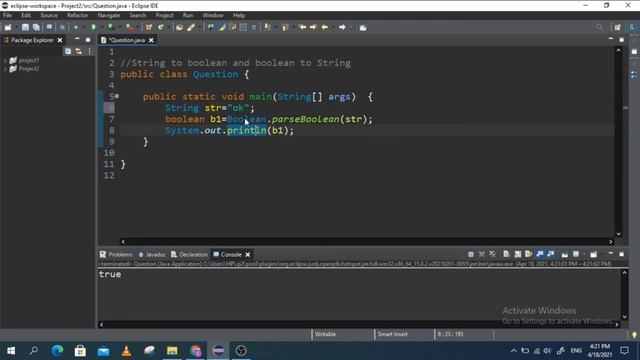Expand the project1 tree node

pyautogui.click(x=5, y=60)
